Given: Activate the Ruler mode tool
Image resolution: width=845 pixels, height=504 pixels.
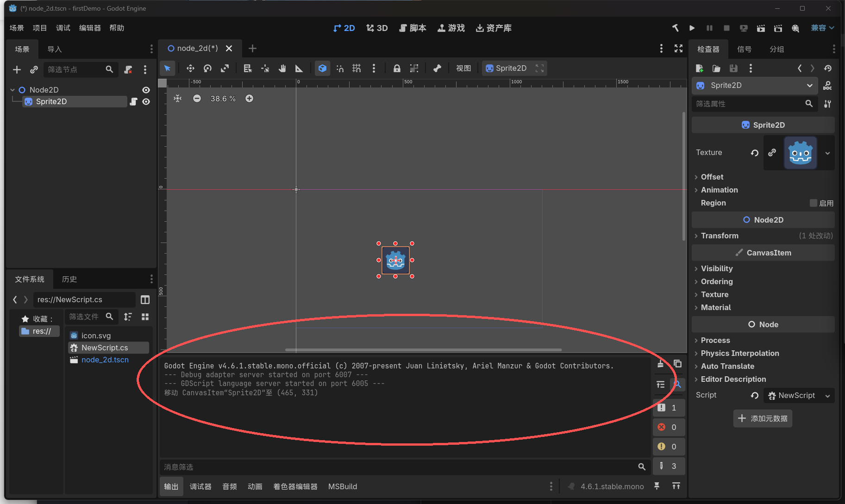Looking at the screenshot, I should tap(299, 68).
